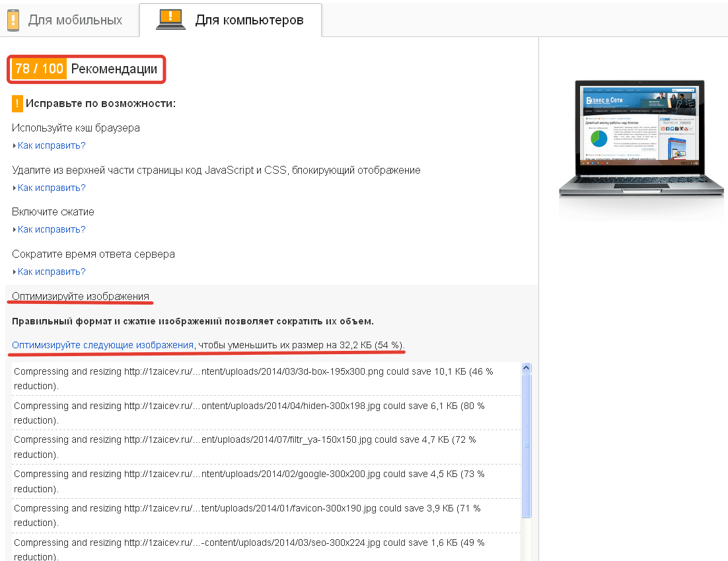The width and height of the screenshot is (728, 561).
Task: Switch to the Для мобильных tab
Action: [x=75, y=20]
